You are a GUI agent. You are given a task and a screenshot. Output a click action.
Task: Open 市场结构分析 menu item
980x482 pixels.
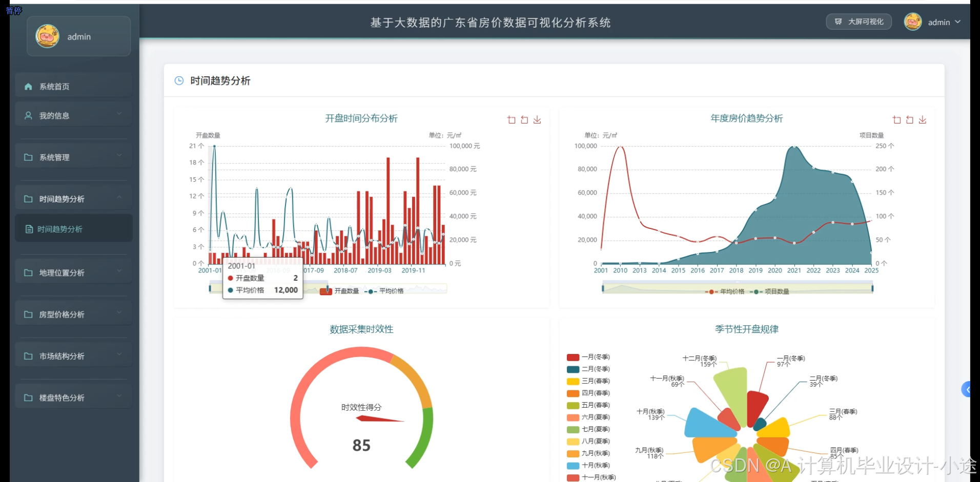(74, 355)
